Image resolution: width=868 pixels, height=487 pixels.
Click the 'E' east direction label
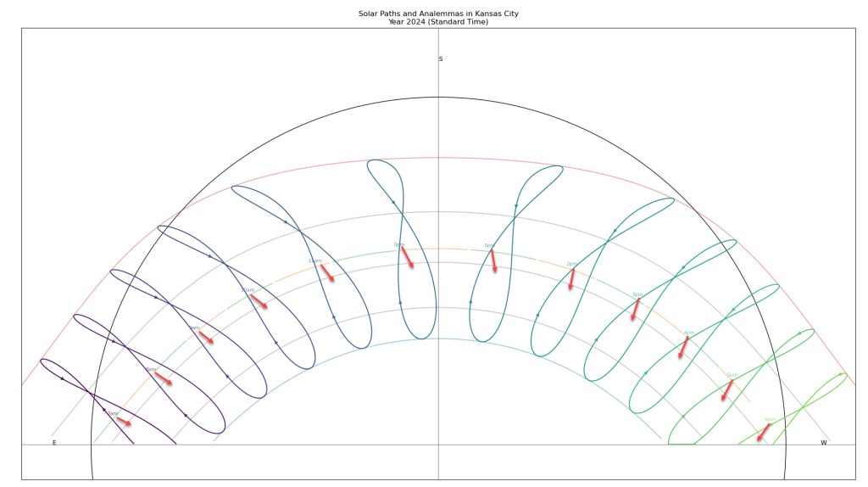[x=54, y=443]
